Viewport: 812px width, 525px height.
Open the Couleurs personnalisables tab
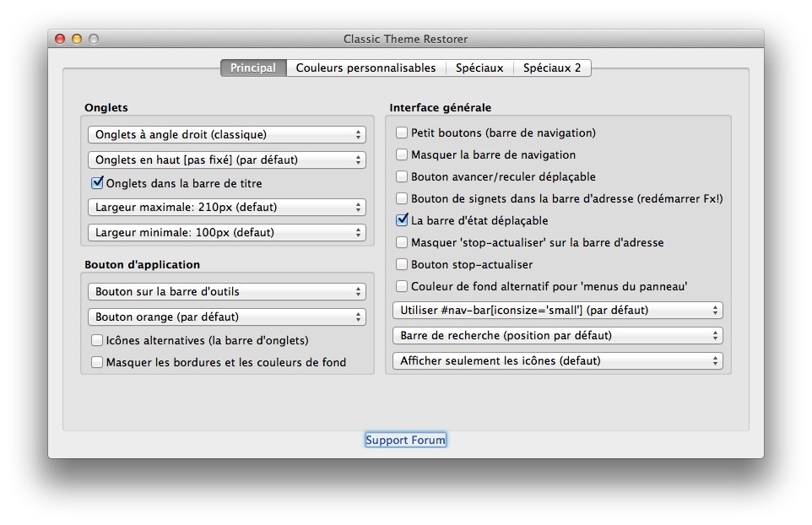pos(365,68)
